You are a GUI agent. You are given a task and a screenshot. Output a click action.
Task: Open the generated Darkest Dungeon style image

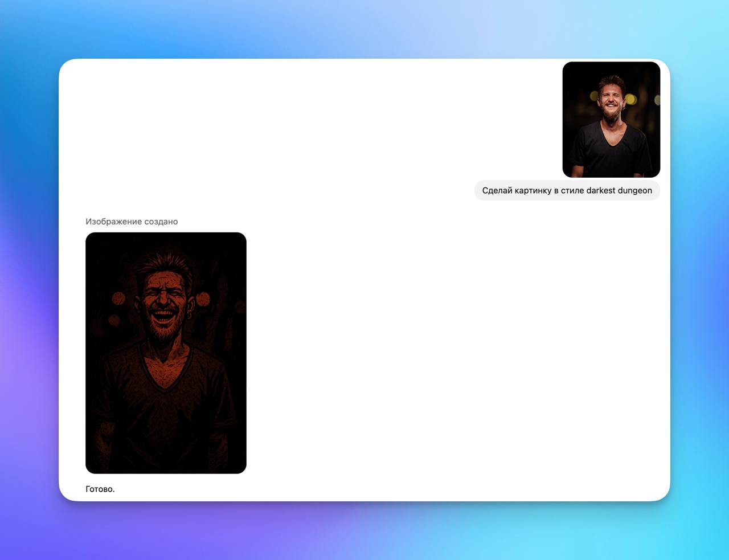[166, 353]
